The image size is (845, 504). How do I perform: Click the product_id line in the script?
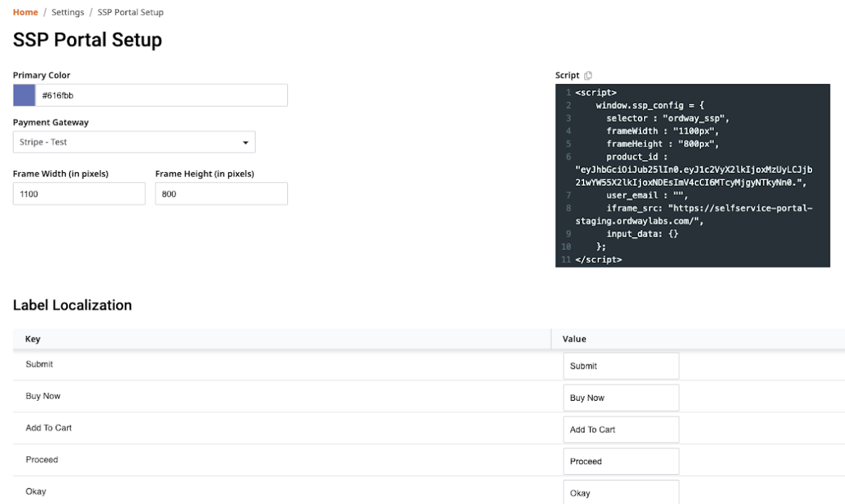pyautogui.click(x=693, y=169)
